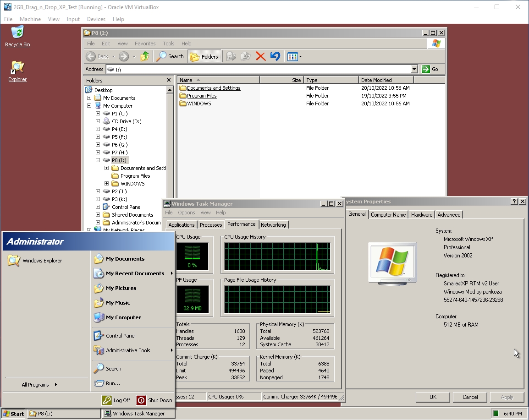Screen dimensions: 529x420
Task: Click System Properties help question button
Action: 514,201
